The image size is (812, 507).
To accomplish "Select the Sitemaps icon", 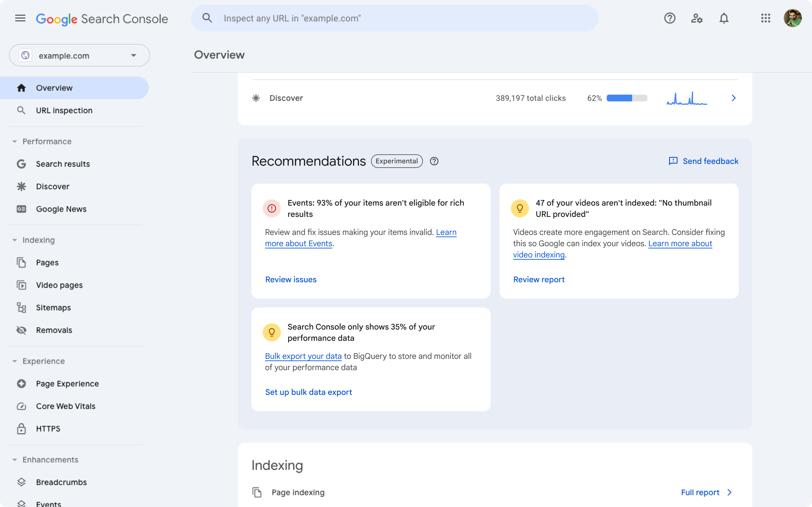I will point(21,308).
